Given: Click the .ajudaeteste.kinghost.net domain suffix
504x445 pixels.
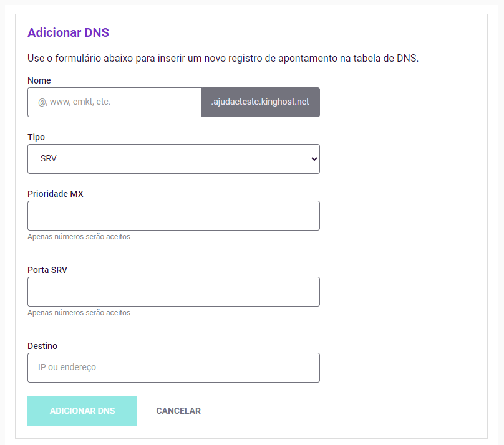Looking at the screenshot, I should [x=260, y=102].
